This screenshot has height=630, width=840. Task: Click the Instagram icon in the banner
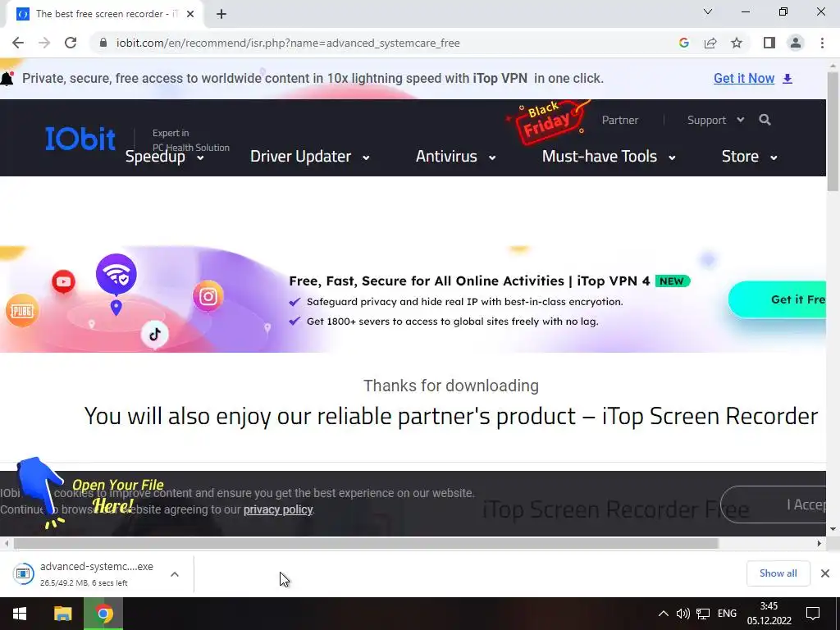(208, 296)
